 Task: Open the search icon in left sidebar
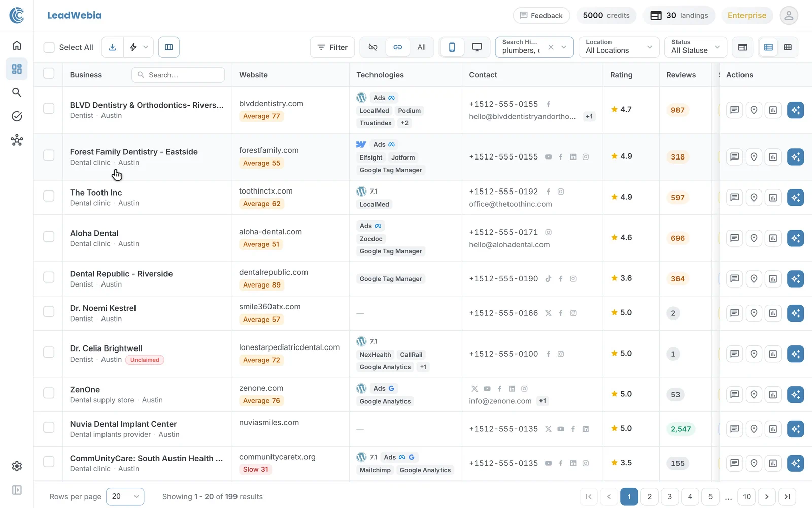click(x=17, y=92)
